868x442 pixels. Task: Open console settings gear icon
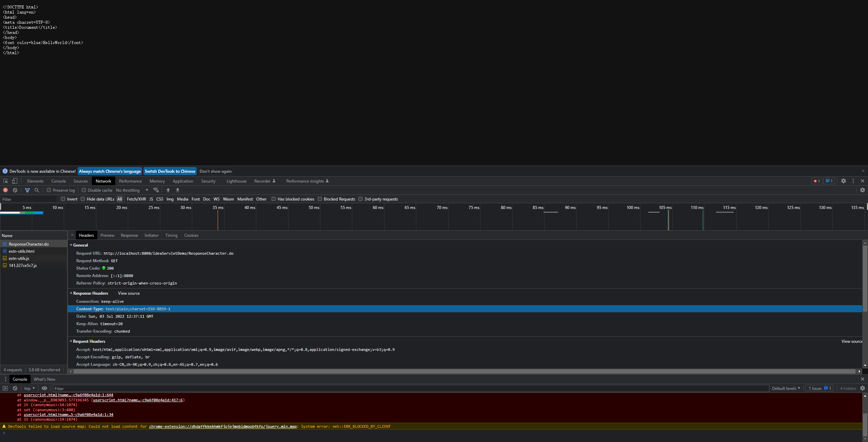pos(863,388)
